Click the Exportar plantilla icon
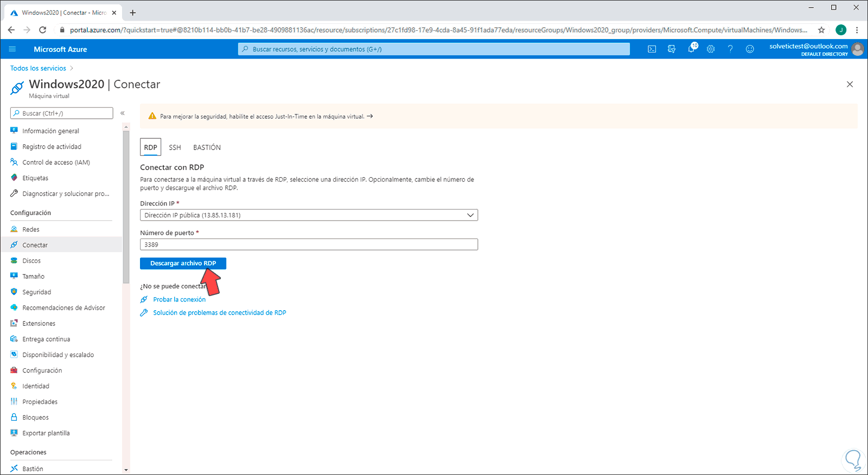868x475 pixels. click(x=14, y=433)
